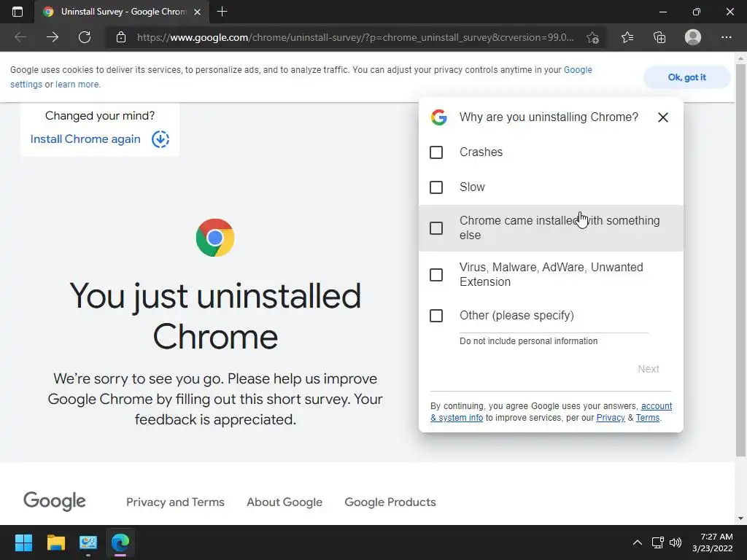This screenshot has height=560, width=747.
Task: Add page to favorites star icon
Action: click(x=592, y=37)
